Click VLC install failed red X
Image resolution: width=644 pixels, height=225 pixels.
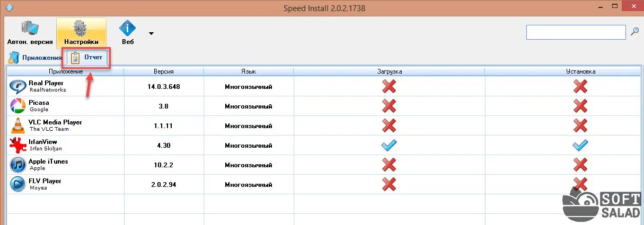(x=580, y=125)
